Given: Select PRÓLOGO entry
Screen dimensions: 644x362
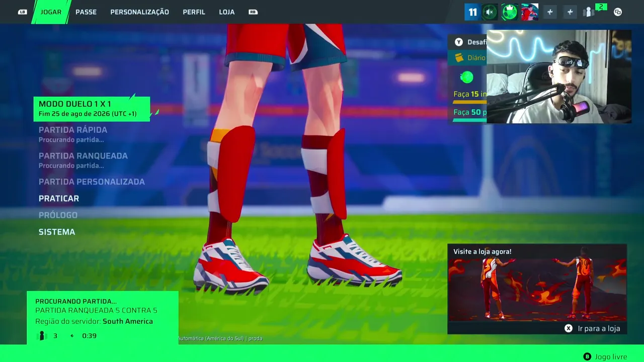Looking at the screenshot, I should click(x=58, y=215).
